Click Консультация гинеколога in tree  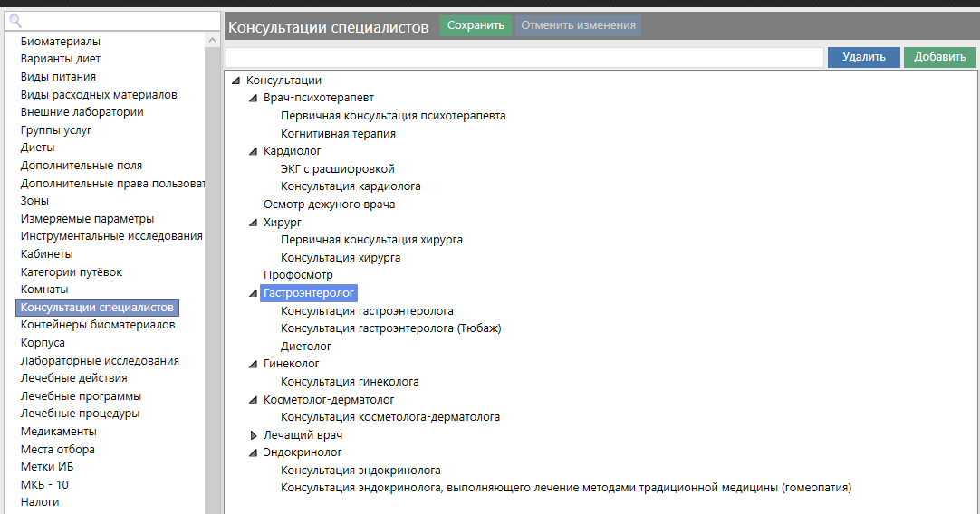(x=350, y=382)
